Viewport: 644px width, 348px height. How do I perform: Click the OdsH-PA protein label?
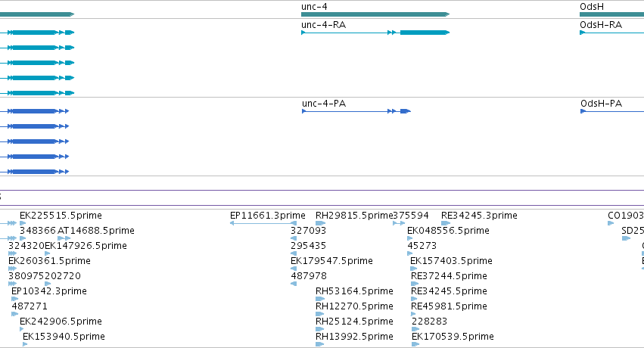(x=601, y=104)
